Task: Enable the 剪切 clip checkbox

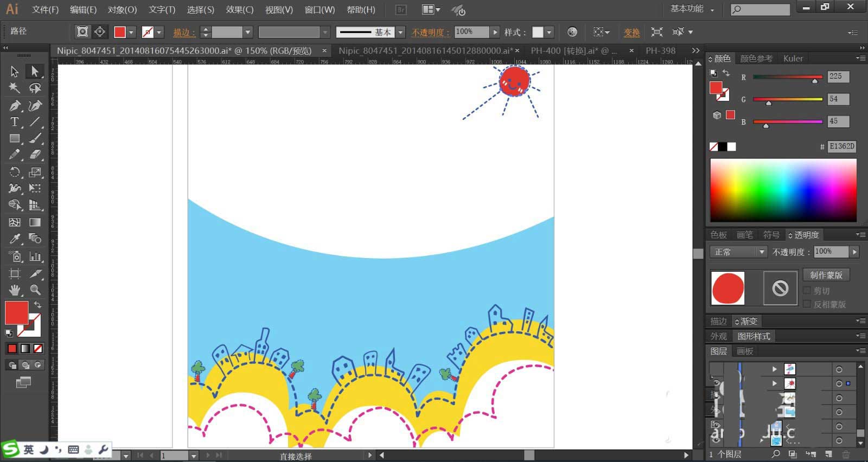Action: [807, 291]
